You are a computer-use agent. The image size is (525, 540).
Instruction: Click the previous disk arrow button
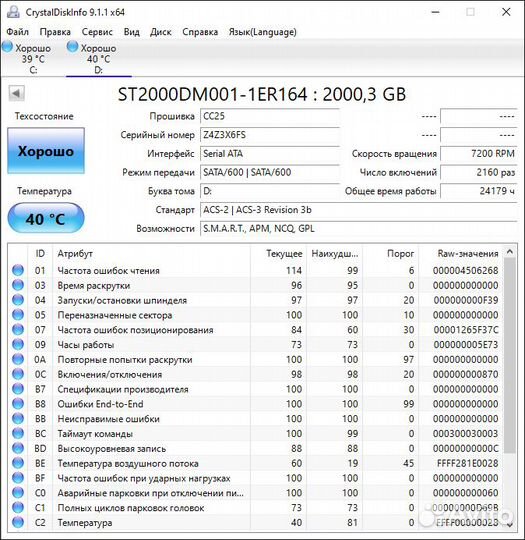pos(16,93)
